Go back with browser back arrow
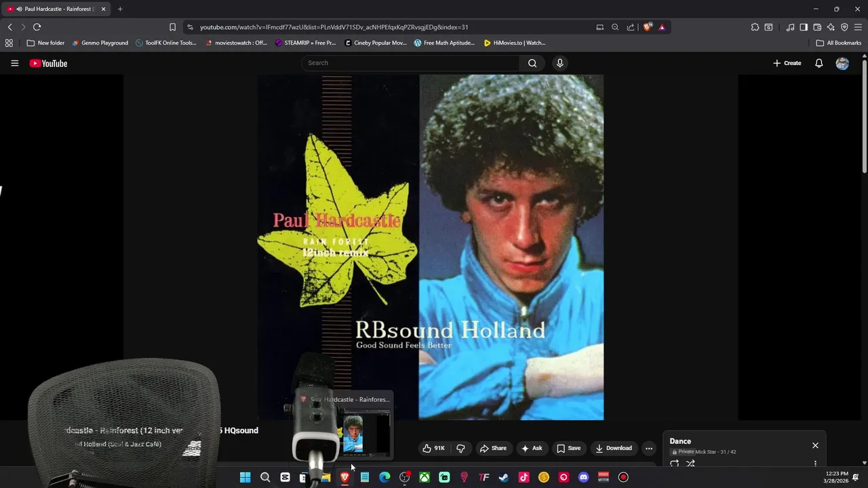Screen dimensions: 868x488 tap(9, 27)
